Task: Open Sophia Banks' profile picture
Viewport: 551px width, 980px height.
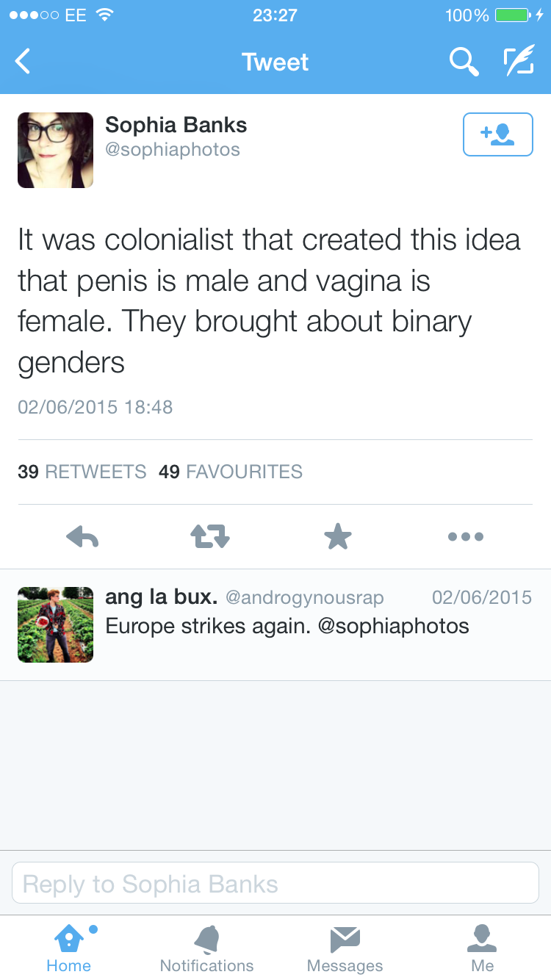Action: click(55, 150)
